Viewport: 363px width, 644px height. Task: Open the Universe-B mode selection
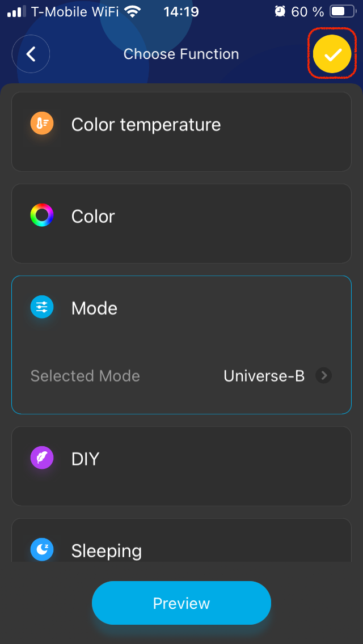pyautogui.click(x=264, y=375)
